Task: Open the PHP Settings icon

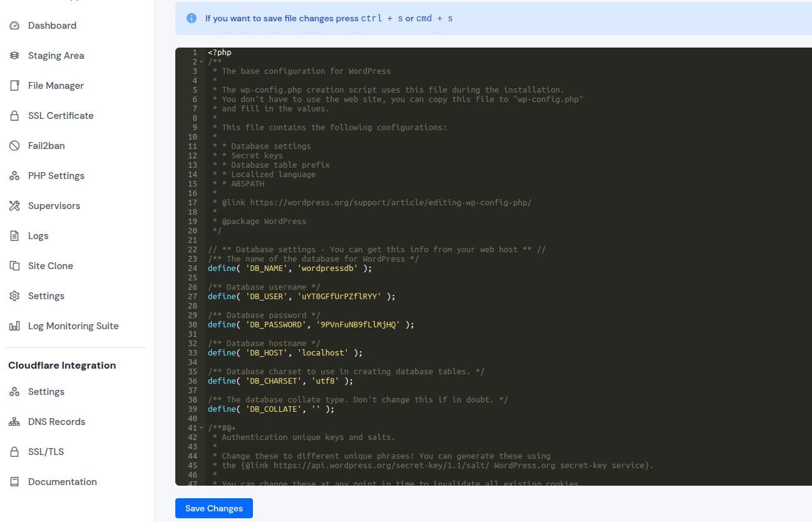Action: pyautogui.click(x=14, y=175)
